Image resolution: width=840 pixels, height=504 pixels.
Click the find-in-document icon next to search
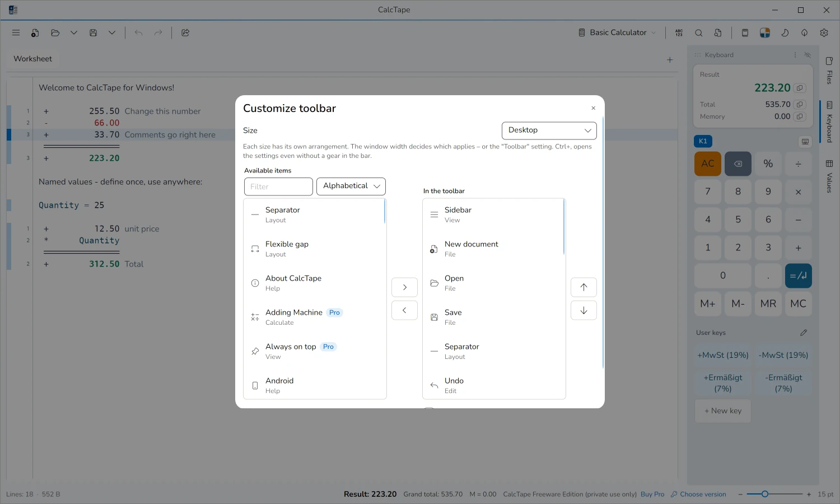pos(718,32)
